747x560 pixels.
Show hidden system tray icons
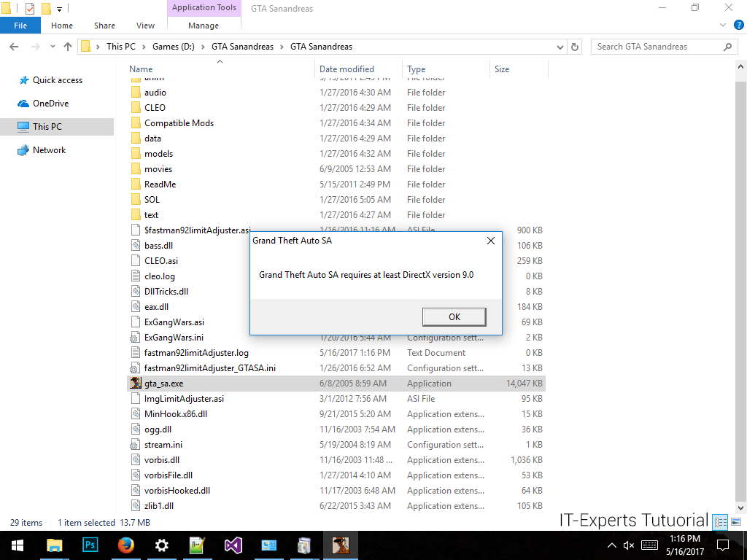pos(611,545)
